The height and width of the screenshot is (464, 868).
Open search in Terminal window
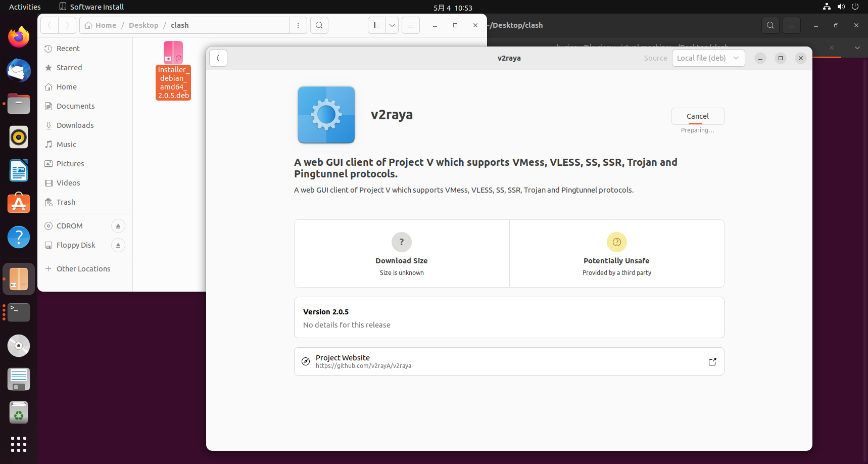[770, 25]
